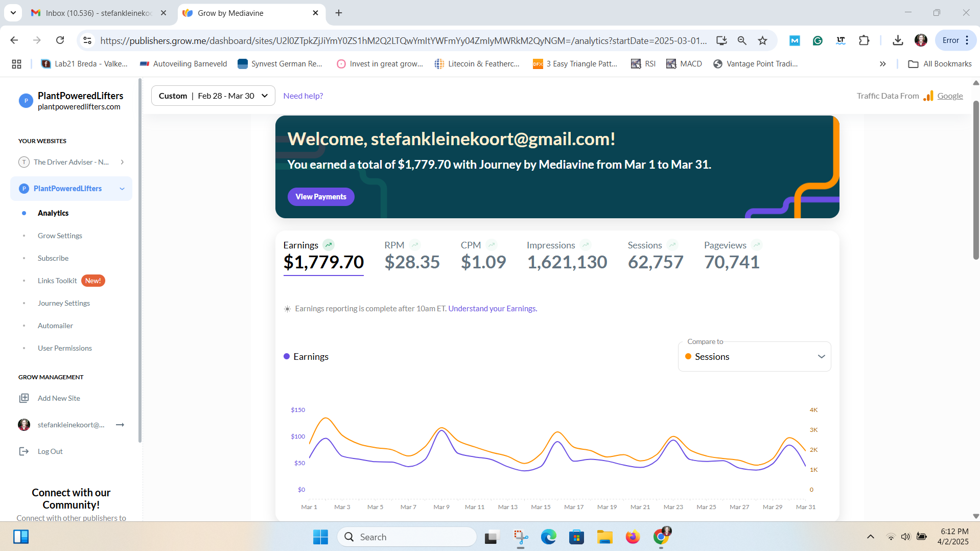Click the Need help? link

point(303,96)
